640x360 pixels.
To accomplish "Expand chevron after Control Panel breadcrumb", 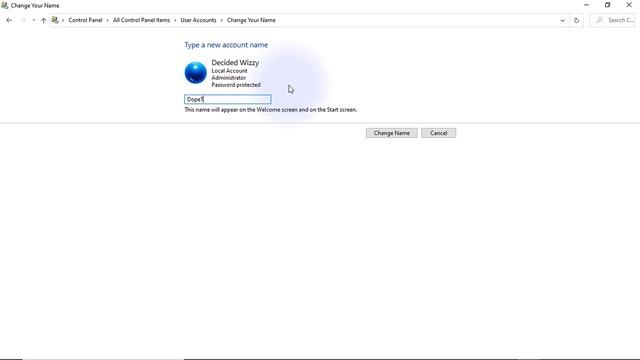I will tap(108, 20).
